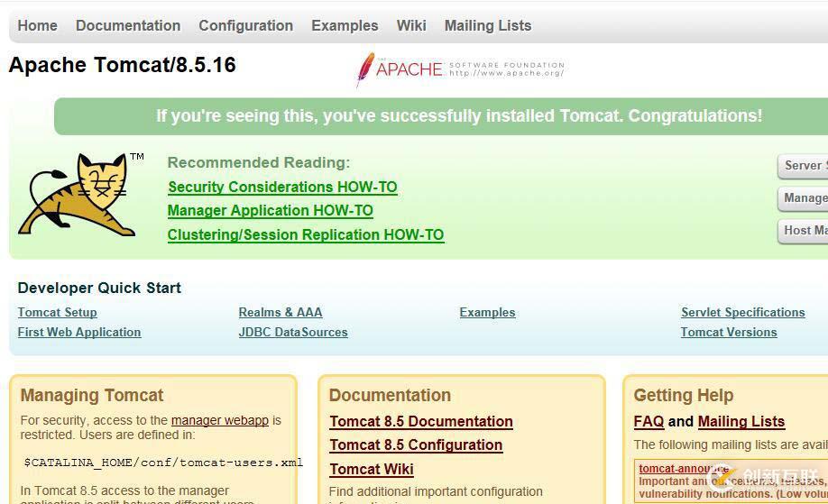Go to Configuration in the top bar
828x504 pixels.
[x=245, y=25]
